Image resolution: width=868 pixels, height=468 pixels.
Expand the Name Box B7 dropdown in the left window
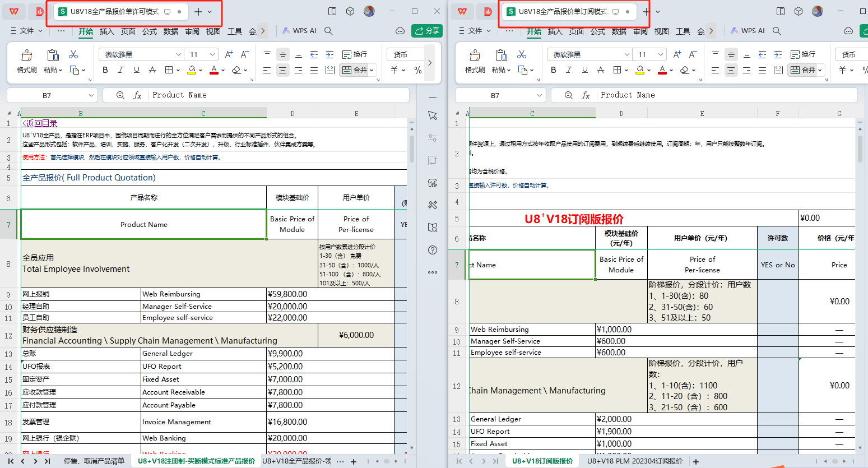(x=91, y=95)
